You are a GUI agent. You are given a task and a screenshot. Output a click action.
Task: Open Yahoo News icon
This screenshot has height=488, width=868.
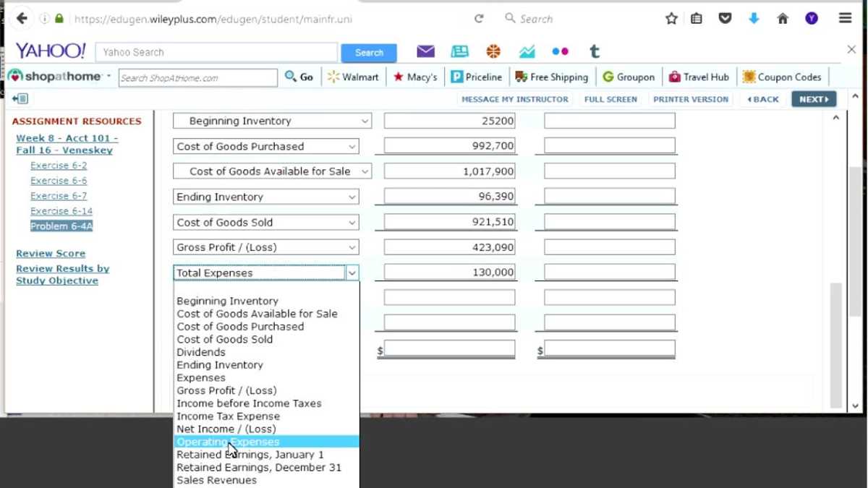coord(459,51)
